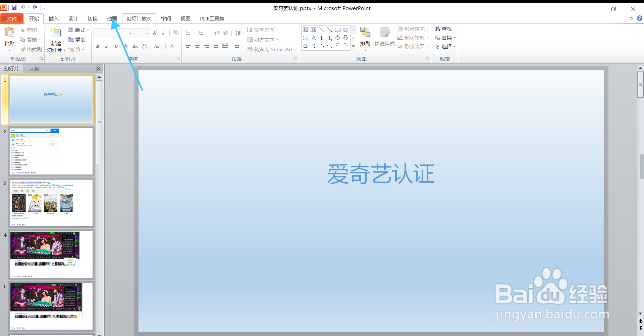This screenshot has width=644, height=336.
Task: Toggle text shadow S
Action: (125, 46)
